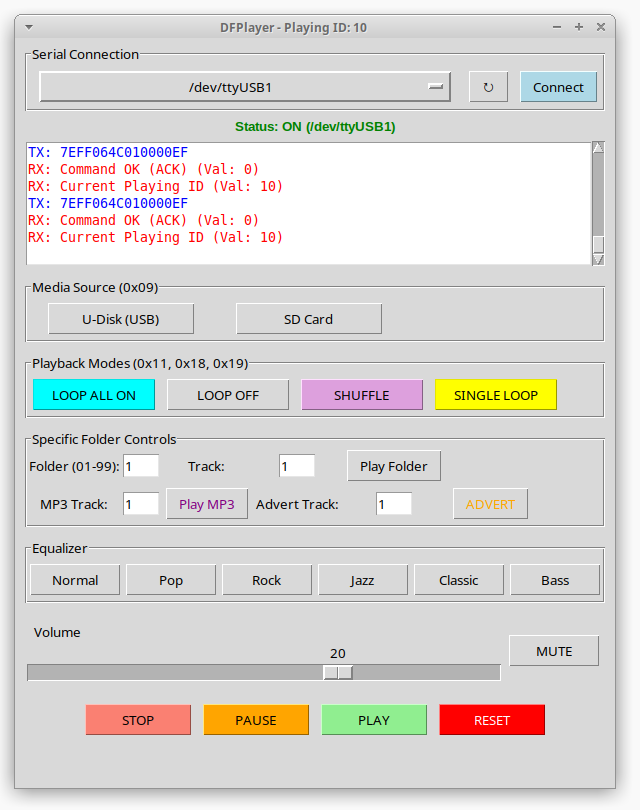
Task: Click the 'Status: ON (/dev/ttyUSB1)' label
Action: (x=315, y=127)
